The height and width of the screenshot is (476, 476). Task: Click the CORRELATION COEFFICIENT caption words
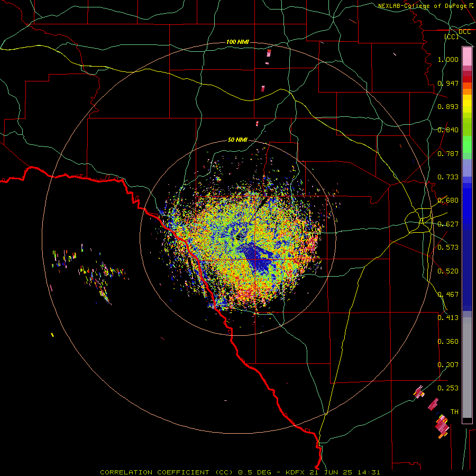click(154, 472)
